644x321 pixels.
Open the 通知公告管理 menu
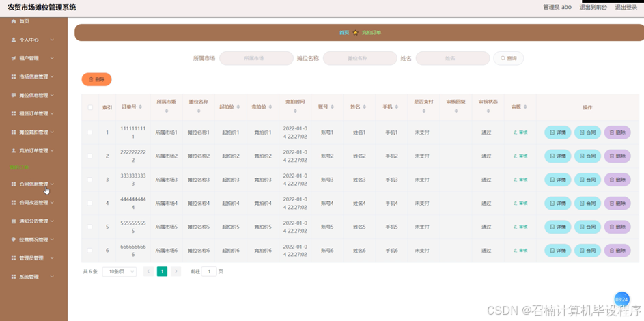[33, 221]
